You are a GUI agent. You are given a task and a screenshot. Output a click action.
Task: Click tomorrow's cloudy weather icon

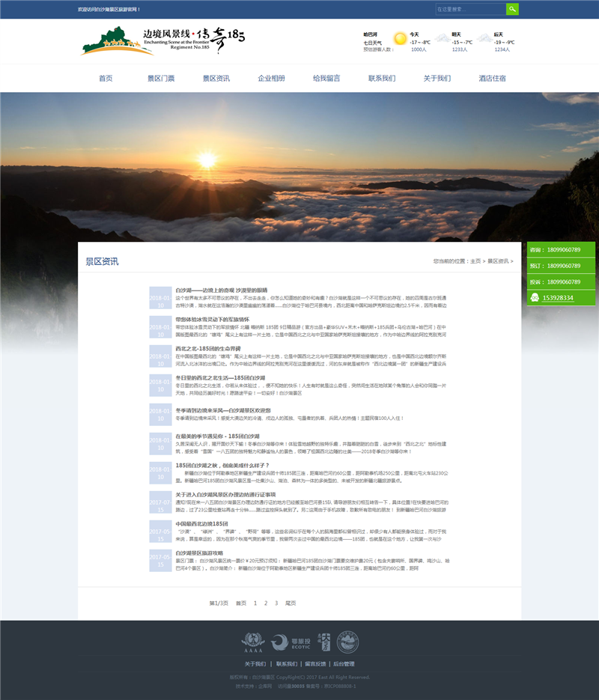[442, 37]
